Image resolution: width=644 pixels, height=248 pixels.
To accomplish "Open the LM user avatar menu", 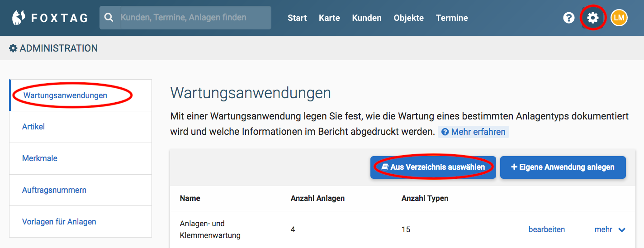I will coord(619,18).
